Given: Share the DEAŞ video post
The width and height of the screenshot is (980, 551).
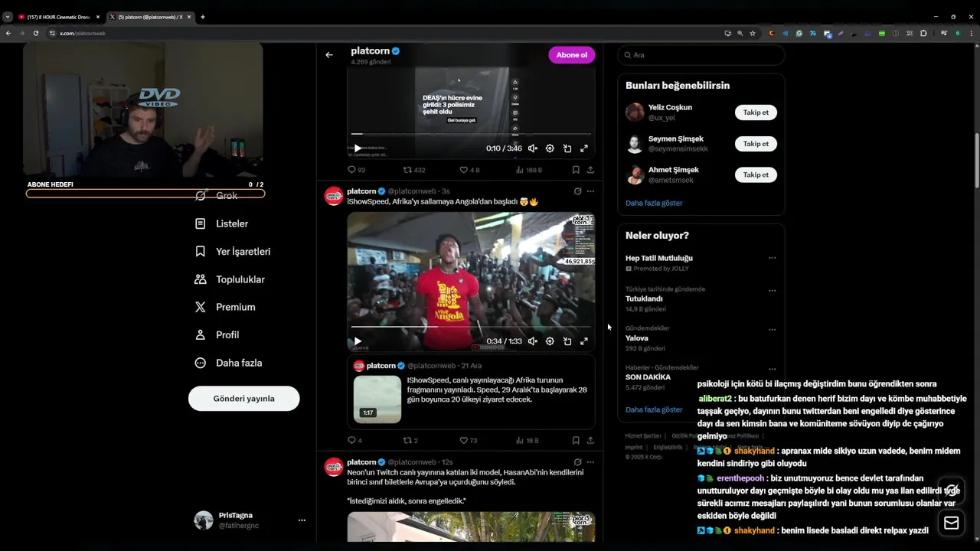Looking at the screenshot, I should (590, 170).
